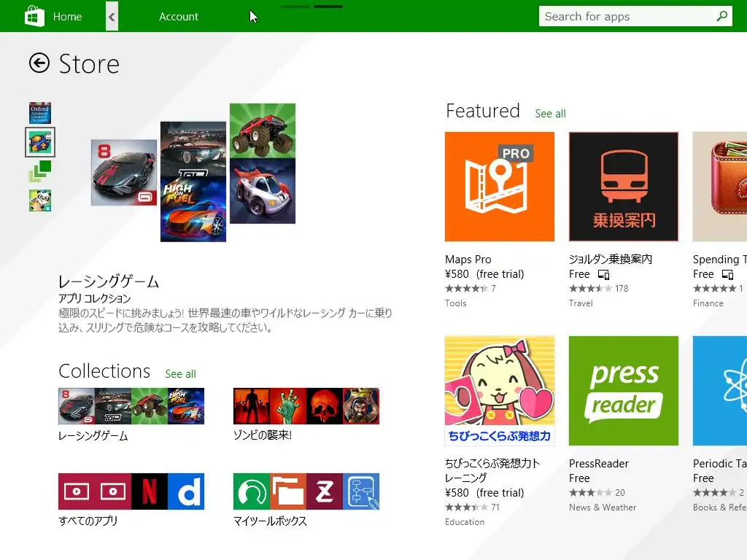Screen dimensions: 747x560
Task: Open the Account menu item
Action: (x=179, y=17)
